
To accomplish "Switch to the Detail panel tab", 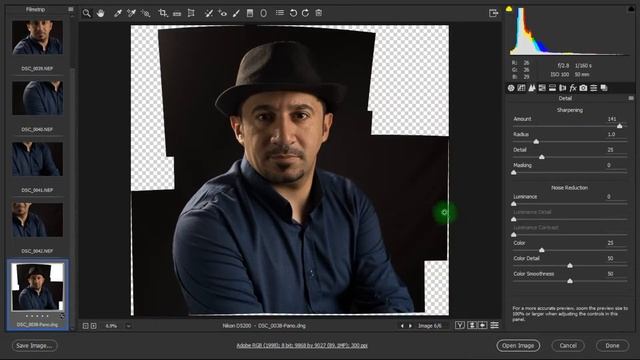I will 532,88.
